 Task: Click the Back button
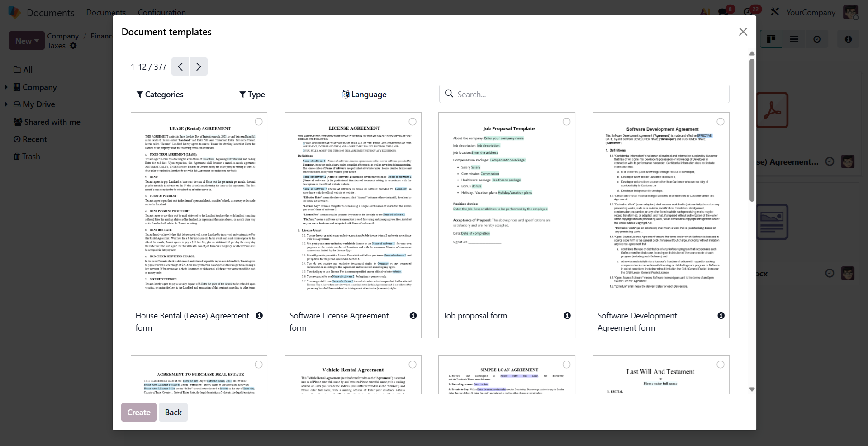pos(173,413)
